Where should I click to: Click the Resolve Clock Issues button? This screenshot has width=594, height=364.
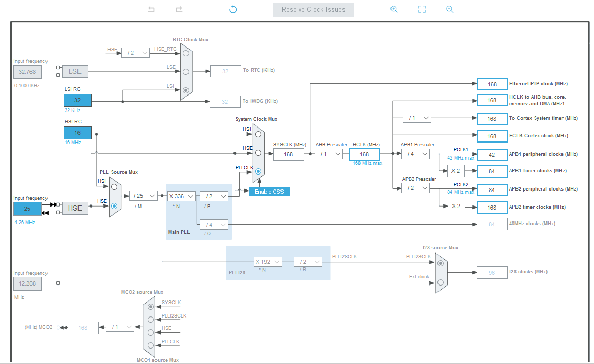click(313, 9)
